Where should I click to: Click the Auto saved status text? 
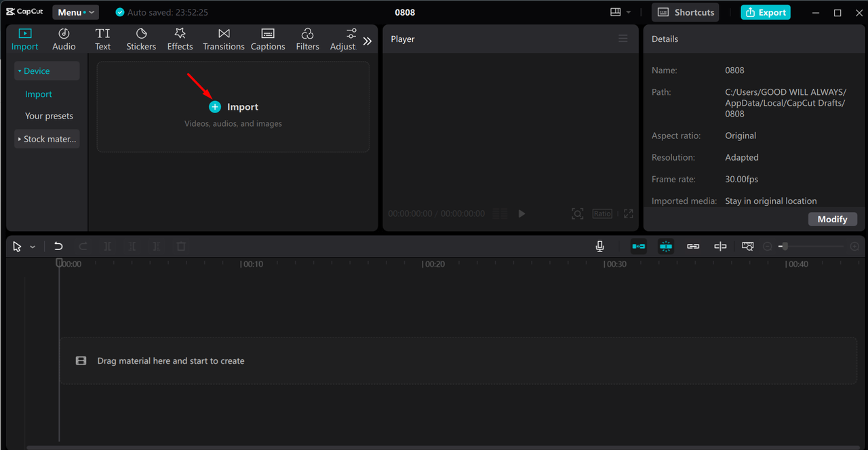click(x=167, y=12)
